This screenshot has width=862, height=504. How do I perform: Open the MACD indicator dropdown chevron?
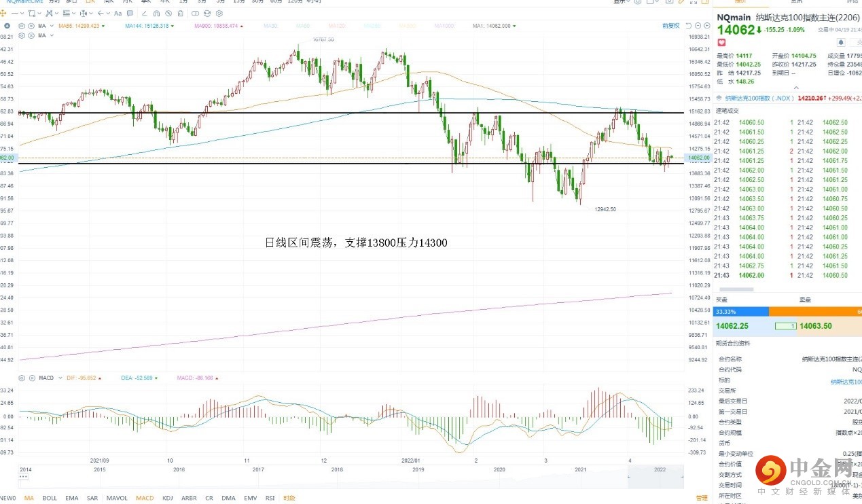58,378
